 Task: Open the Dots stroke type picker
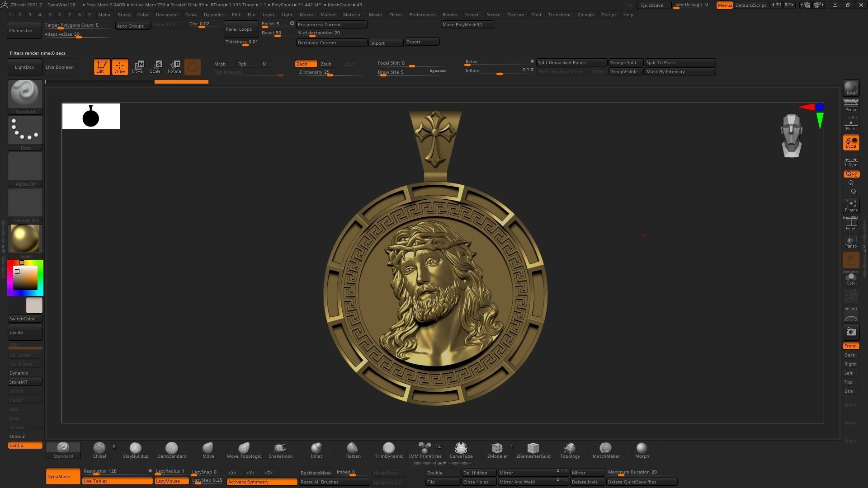tap(25, 133)
